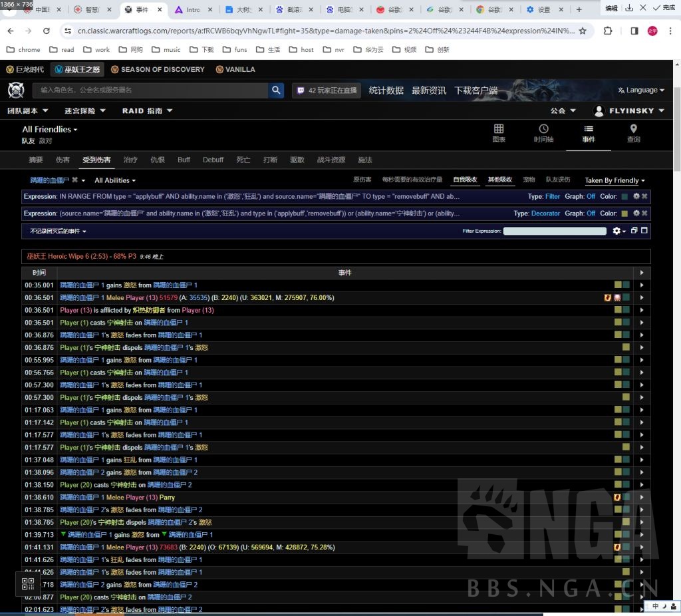Click the Filter Expression input field
The image size is (681, 616).
coord(555,231)
